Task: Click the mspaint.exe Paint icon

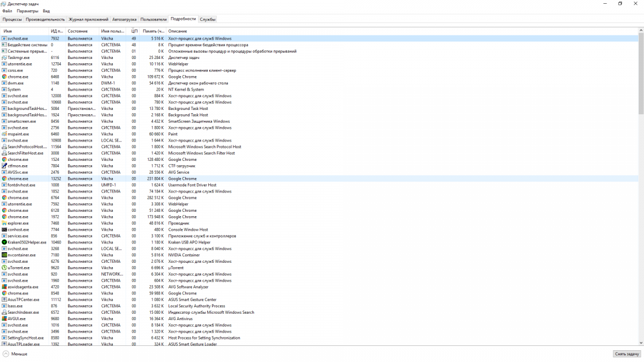Action: tap(4, 134)
